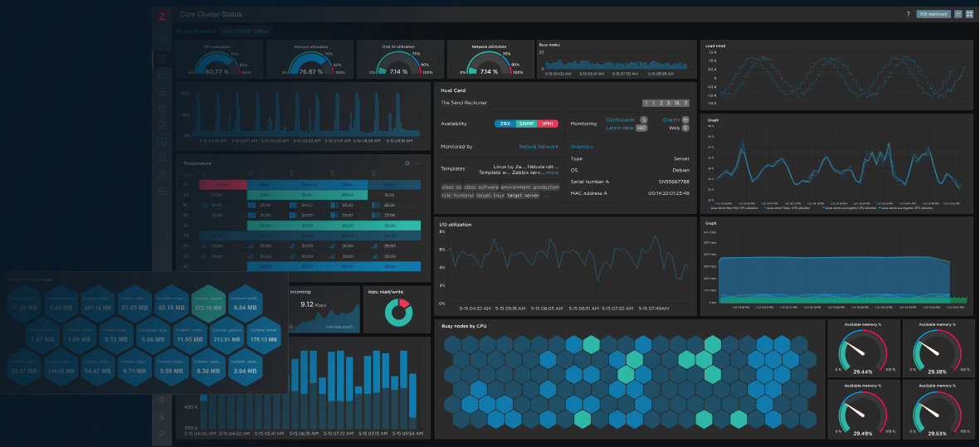Select the Dashboards icon in the sidebar
The height and width of the screenshot is (447, 980).
pyautogui.click(x=163, y=58)
